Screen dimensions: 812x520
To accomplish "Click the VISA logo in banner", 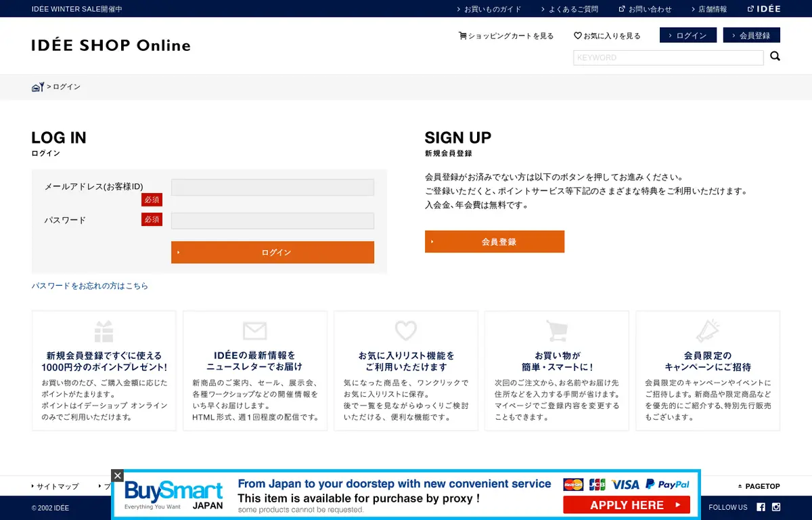I will pyautogui.click(x=625, y=484).
